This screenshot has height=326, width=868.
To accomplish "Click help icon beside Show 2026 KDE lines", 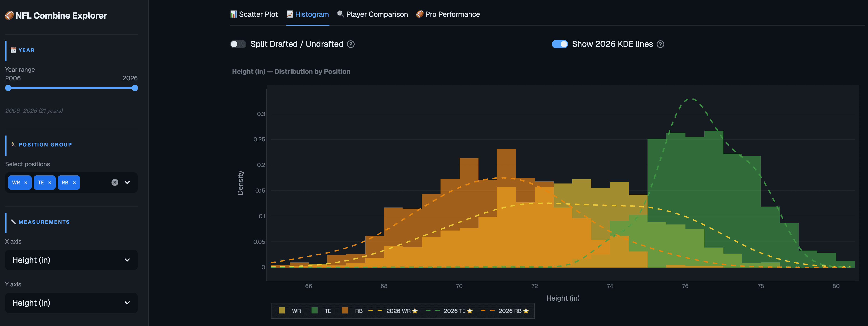I will pos(661,44).
